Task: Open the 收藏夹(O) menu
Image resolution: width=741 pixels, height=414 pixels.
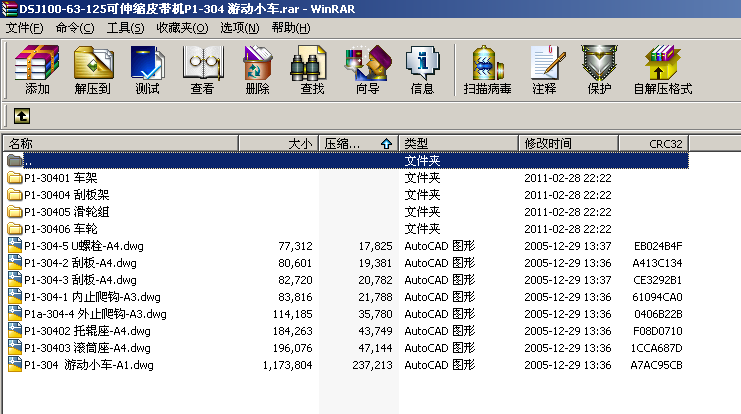Action: pos(182,28)
